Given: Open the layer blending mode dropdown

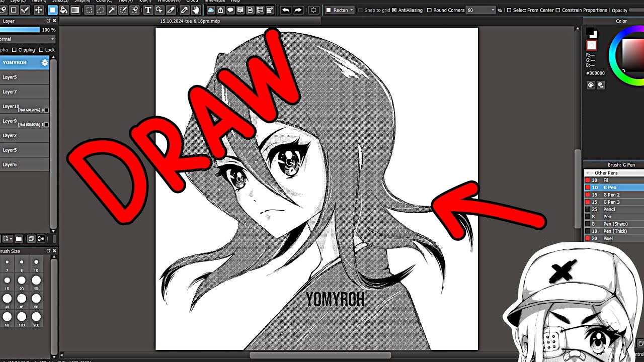Looking at the screenshot, I should [27, 39].
